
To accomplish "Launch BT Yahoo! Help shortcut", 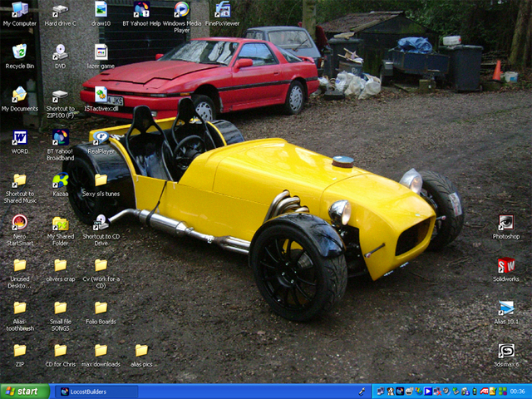I will coord(141,14).
